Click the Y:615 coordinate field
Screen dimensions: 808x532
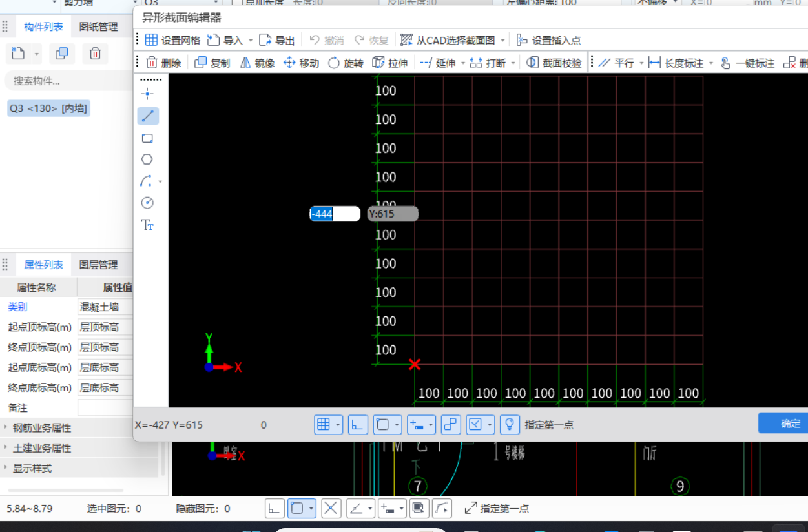point(393,214)
